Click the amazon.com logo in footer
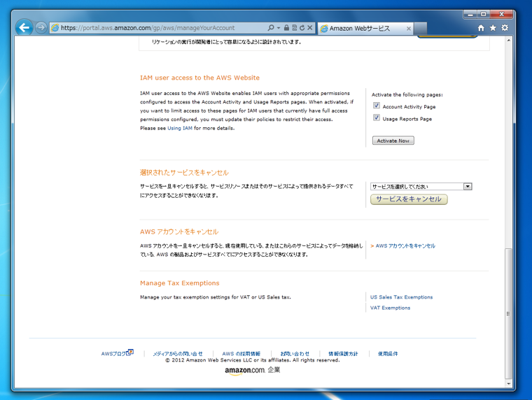This screenshot has width=532, height=400. tap(244, 371)
